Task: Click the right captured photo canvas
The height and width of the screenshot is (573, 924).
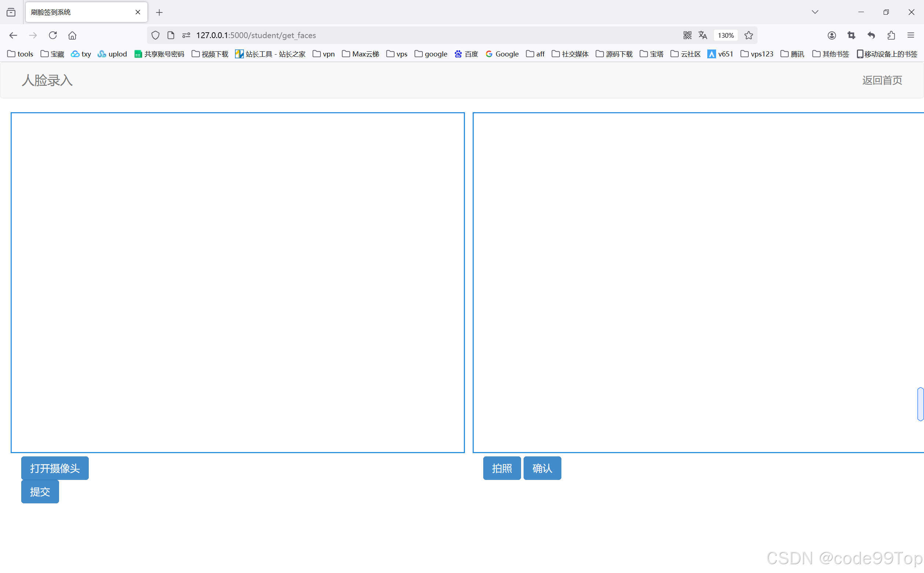Action: pos(698,282)
